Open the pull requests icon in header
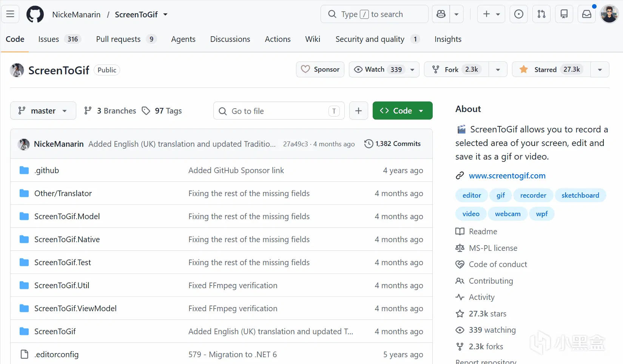Screen dimensions: 623x364 click(541, 14)
